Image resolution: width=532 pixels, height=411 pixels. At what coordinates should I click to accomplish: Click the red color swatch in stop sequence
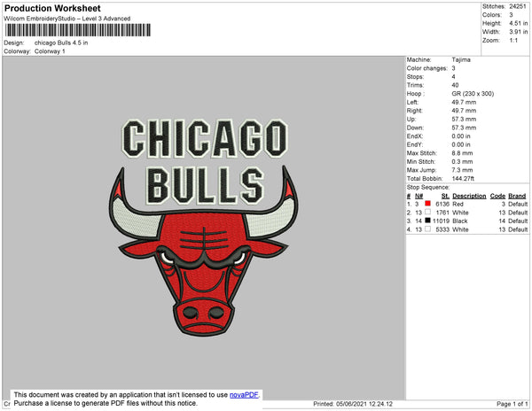427,204
